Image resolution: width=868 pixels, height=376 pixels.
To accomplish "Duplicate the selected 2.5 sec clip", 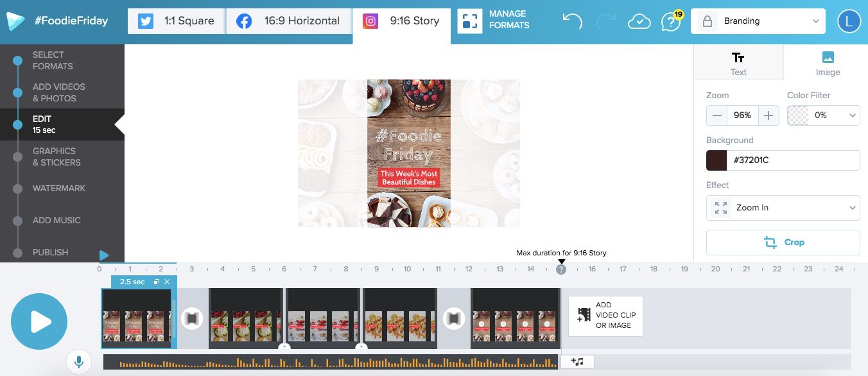I will tap(157, 282).
